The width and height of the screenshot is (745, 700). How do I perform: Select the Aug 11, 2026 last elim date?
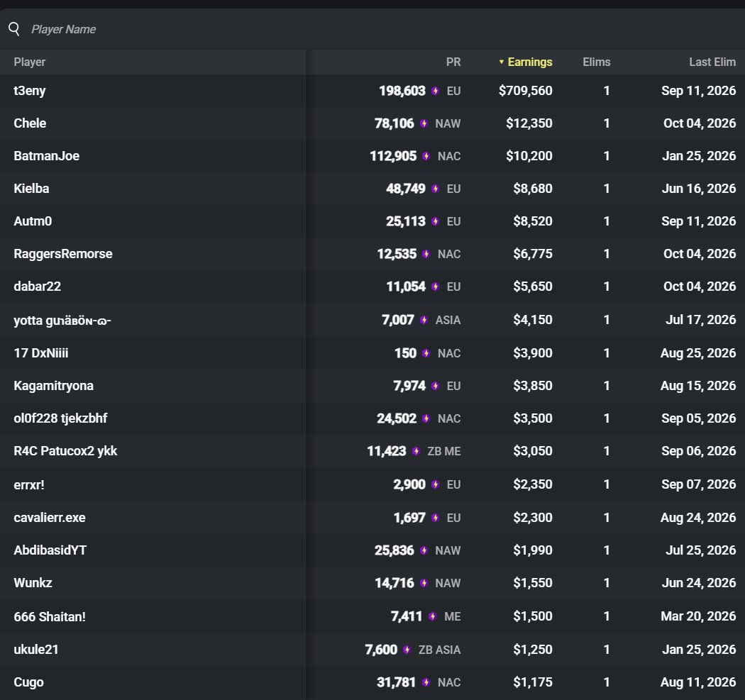coord(698,682)
